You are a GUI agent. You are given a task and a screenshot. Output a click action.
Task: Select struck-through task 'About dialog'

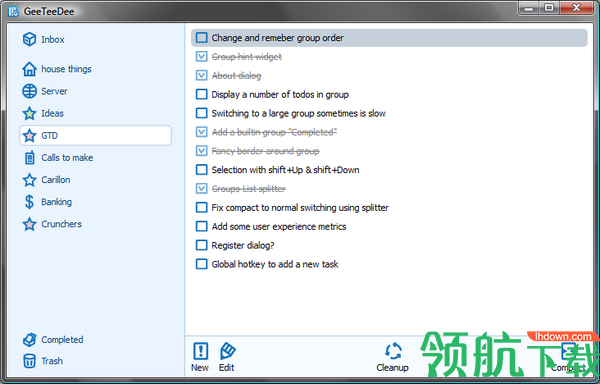pos(236,76)
